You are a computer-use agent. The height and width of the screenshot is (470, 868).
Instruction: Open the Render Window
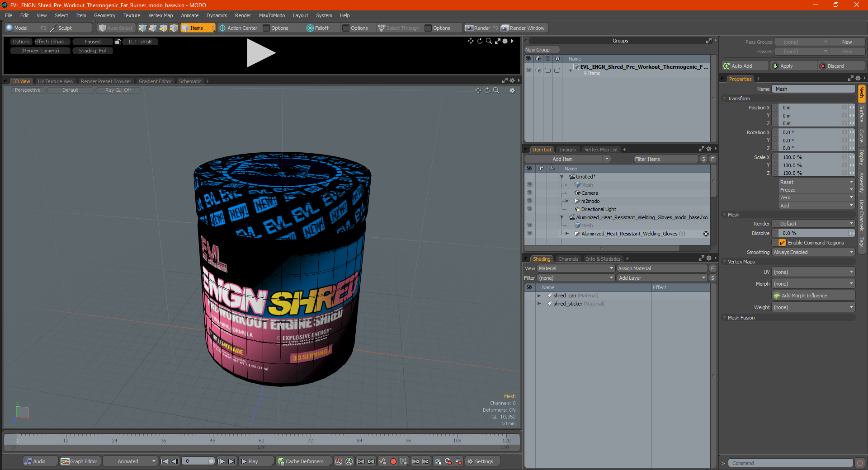click(523, 28)
